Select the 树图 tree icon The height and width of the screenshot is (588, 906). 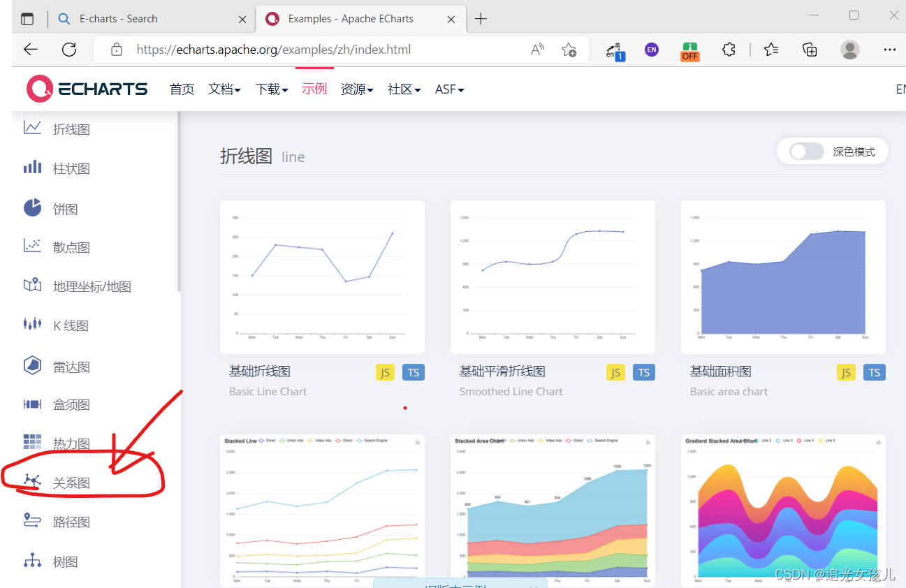[x=32, y=561]
